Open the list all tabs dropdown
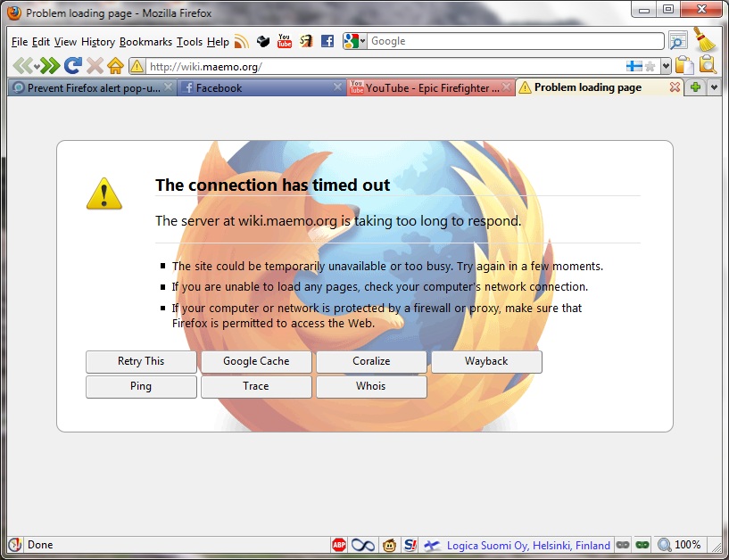The height and width of the screenshot is (560, 729). tap(714, 87)
